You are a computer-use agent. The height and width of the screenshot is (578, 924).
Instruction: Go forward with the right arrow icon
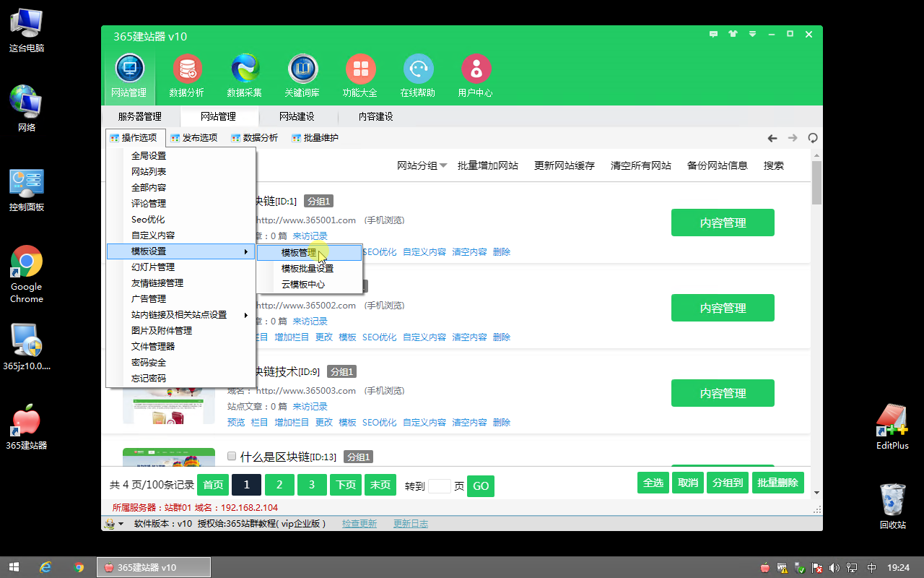coord(793,138)
